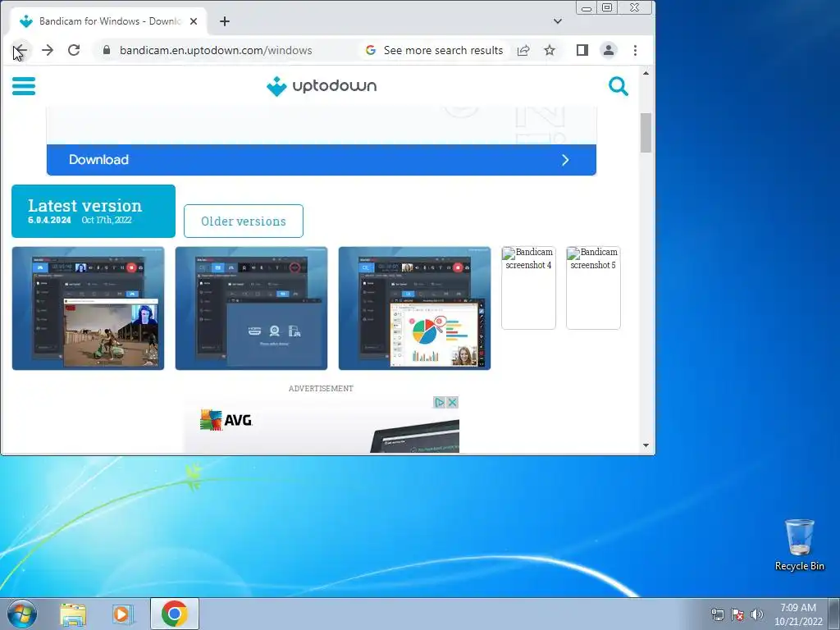
Task: Click the Uptodown logo
Action: (x=322, y=85)
